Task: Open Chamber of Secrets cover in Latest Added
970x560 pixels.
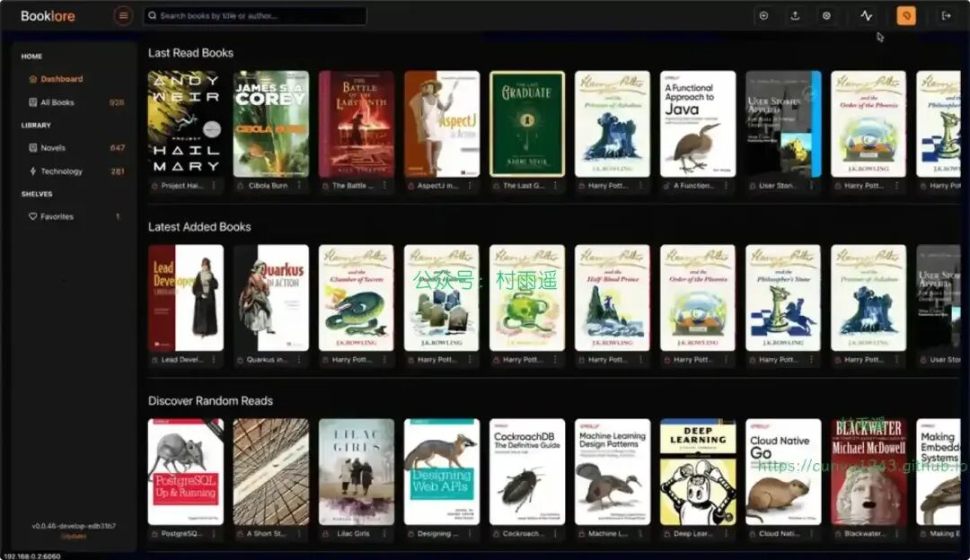Action: point(357,298)
